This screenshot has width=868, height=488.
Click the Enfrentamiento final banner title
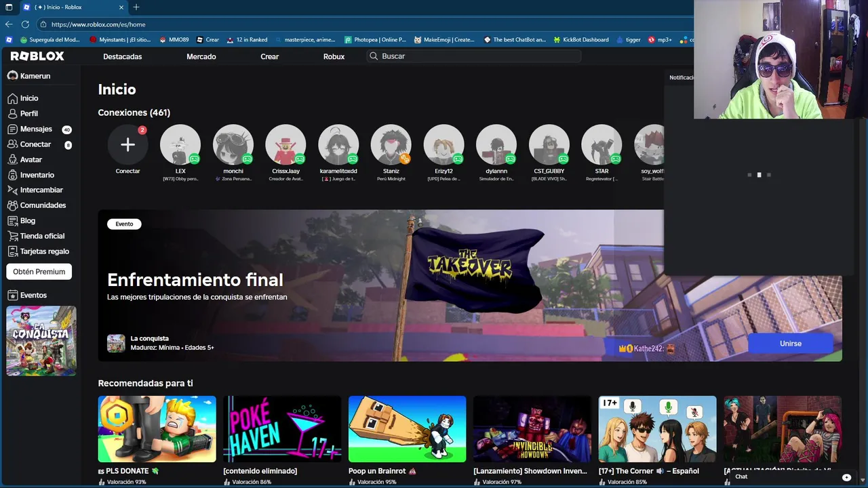click(x=195, y=280)
